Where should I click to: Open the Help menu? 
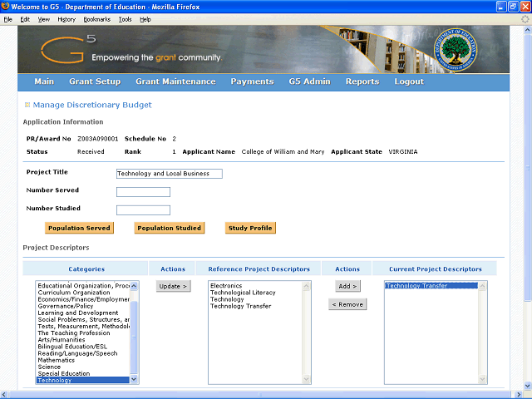(145, 19)
